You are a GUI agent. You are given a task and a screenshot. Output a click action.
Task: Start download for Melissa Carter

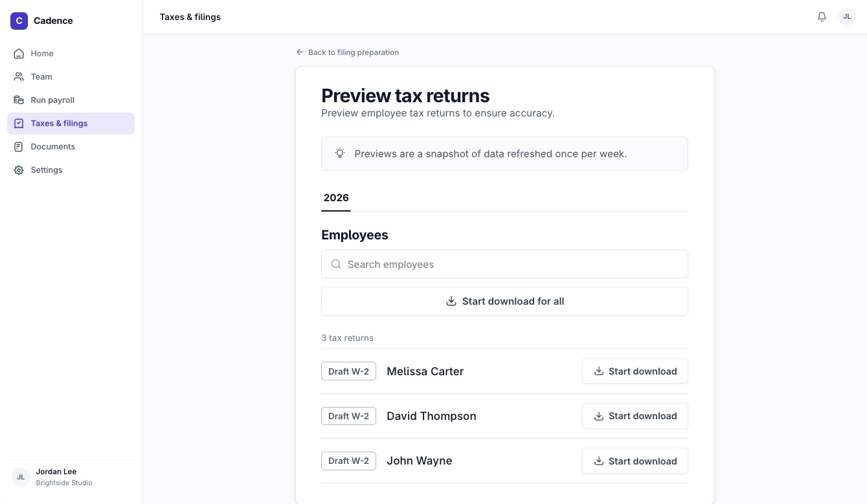point(635,371)
